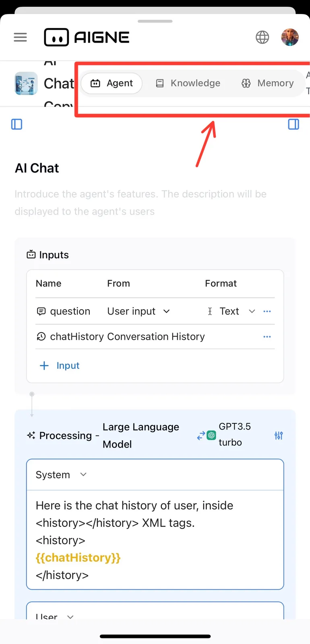Switch to the Knowledge tab
The width and height of the screenshot is (310, 644).
[x=188, y=83]
